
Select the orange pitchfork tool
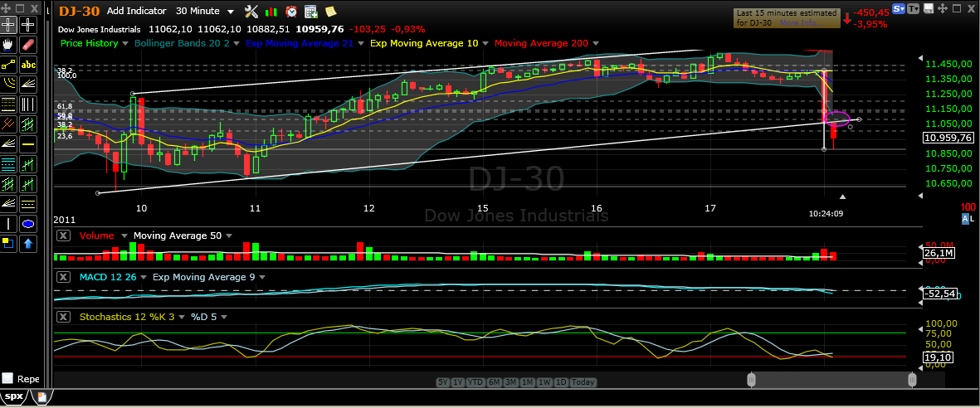[x=8, y=124]
